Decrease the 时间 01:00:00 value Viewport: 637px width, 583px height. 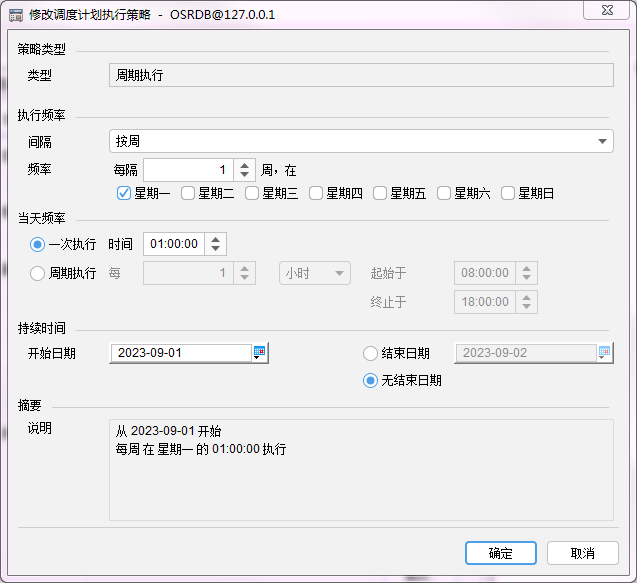tap(215, 249)
